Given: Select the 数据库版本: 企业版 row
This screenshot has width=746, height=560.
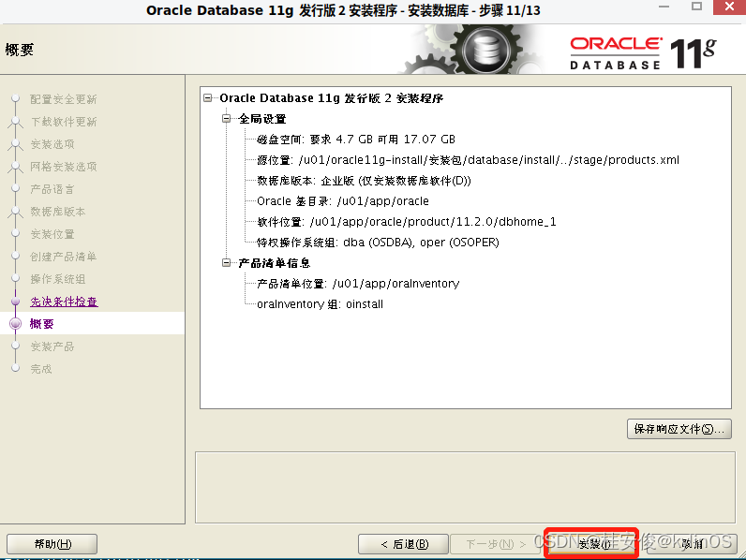Looking at the screenshot, I should coord(364,181).
